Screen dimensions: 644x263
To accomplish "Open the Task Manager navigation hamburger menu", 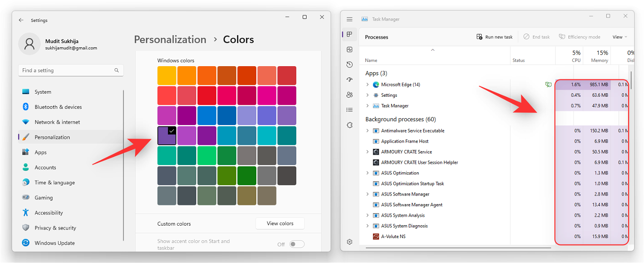I will coord(349,19).
